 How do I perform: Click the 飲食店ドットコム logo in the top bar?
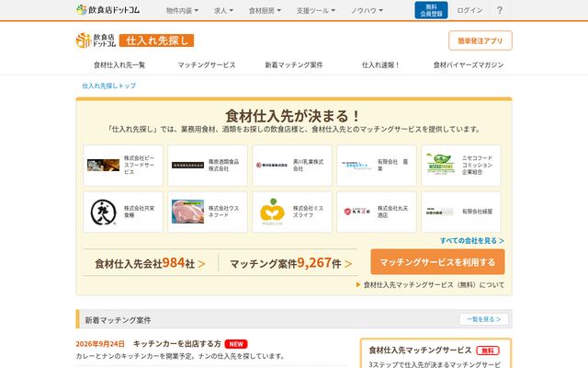(x=107, y=10)
